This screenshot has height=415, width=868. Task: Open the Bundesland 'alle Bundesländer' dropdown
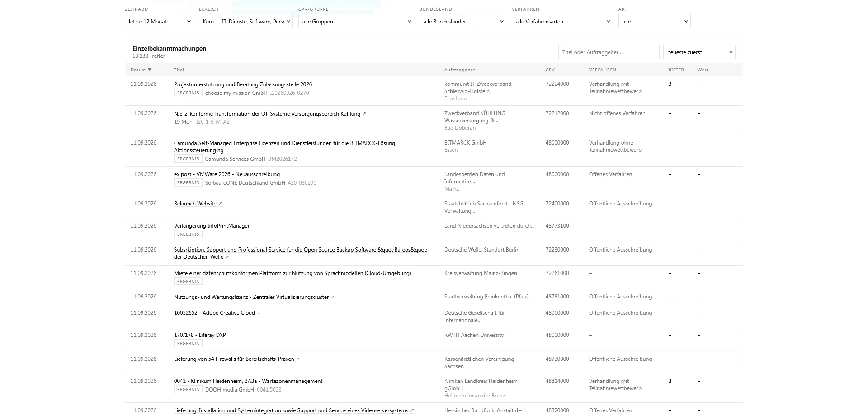coord(462,21)
